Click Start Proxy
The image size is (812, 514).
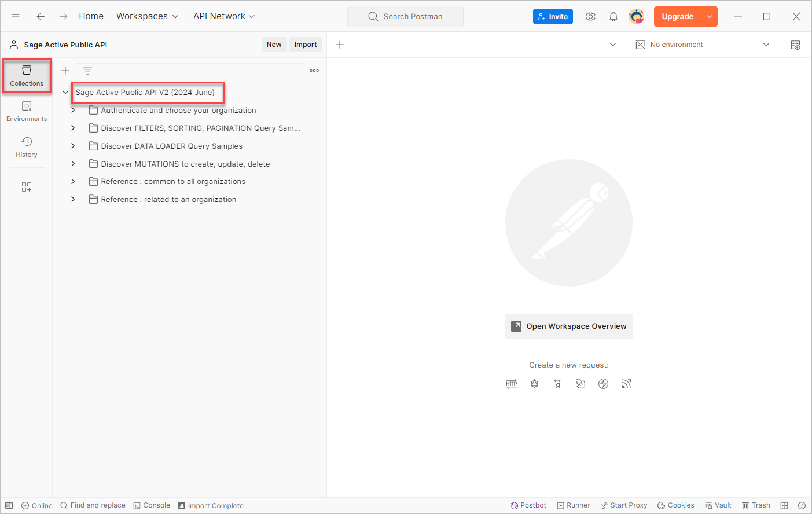tap(624, 505)
